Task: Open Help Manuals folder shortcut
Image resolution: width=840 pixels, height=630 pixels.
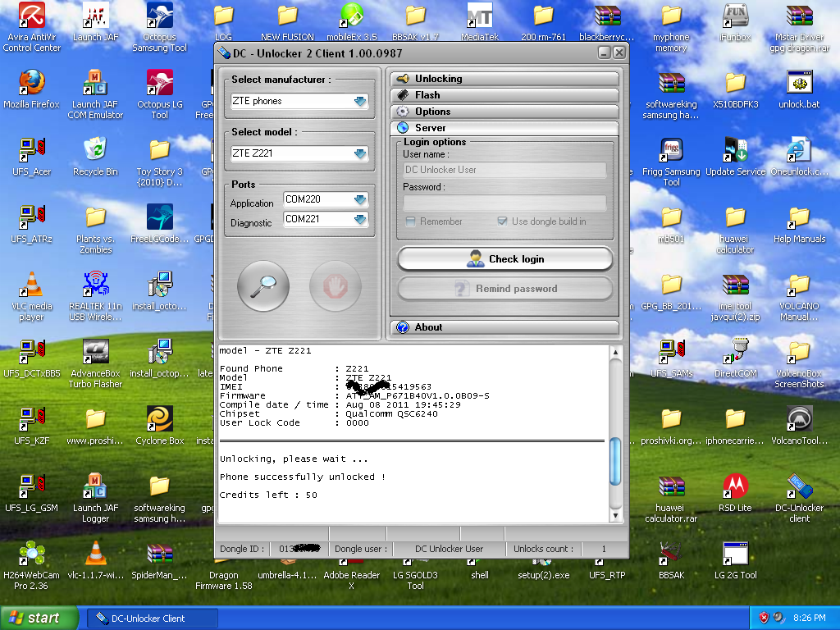Action: click(799, 223)
